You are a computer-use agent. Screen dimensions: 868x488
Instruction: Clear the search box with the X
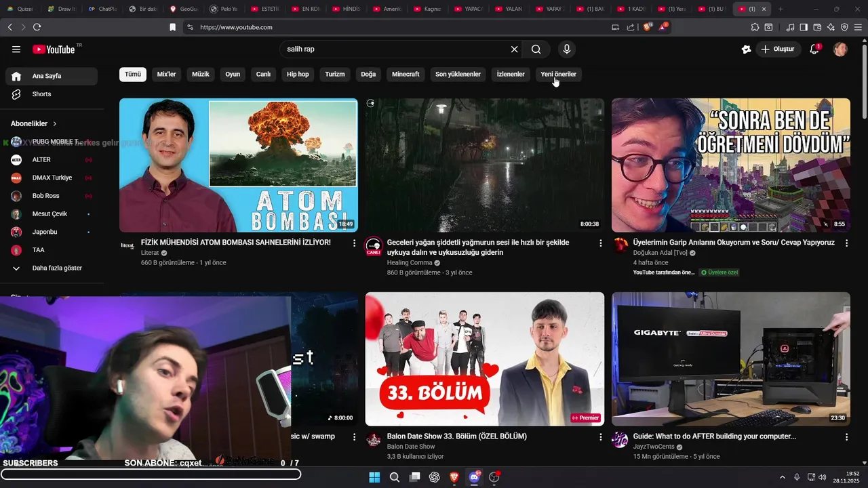[x=514, y=49]
